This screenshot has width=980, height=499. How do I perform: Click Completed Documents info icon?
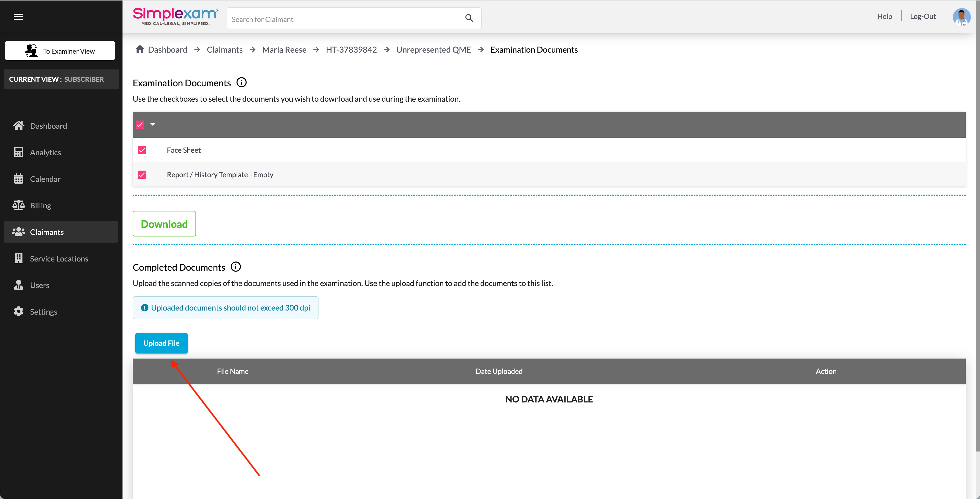tap(236, 267)
